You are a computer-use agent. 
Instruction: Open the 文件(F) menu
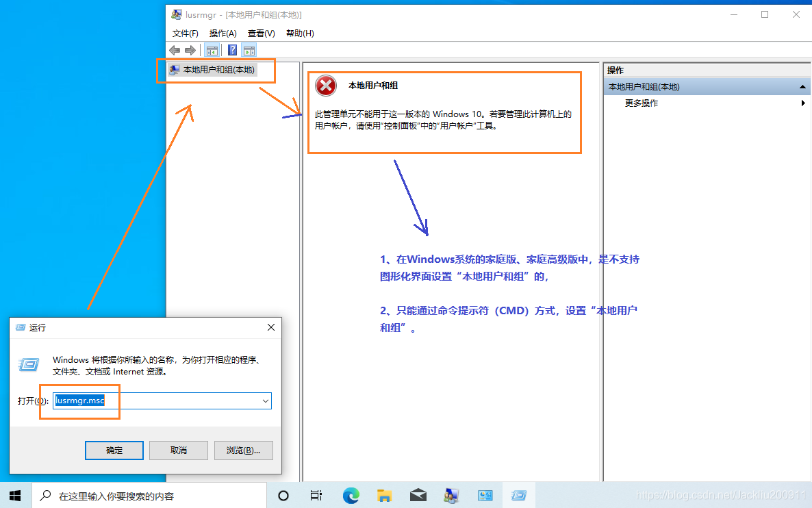(186, 33)
